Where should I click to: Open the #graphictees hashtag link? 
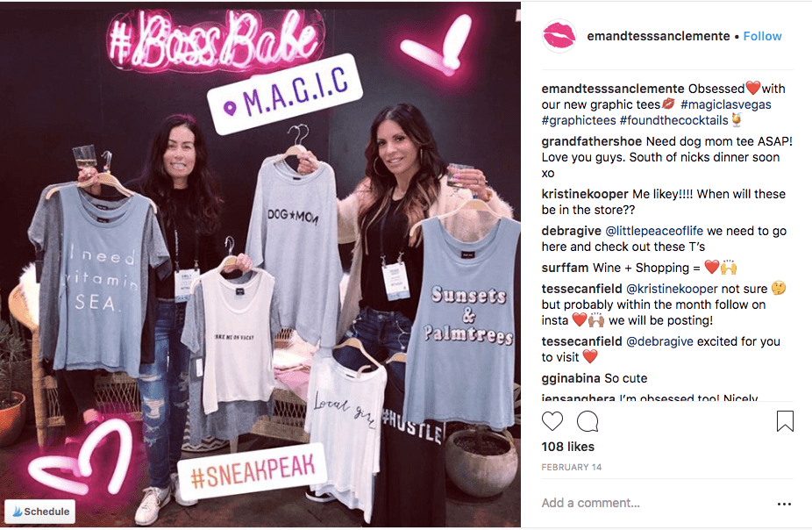pos(579,121)
